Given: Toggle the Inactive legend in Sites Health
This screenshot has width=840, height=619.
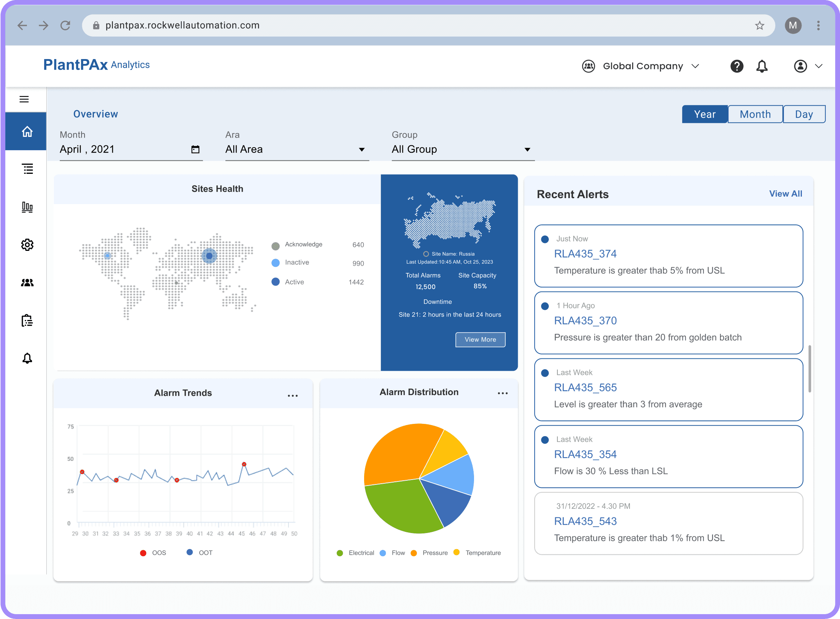Looking at the screenshot, I should 290,263.
